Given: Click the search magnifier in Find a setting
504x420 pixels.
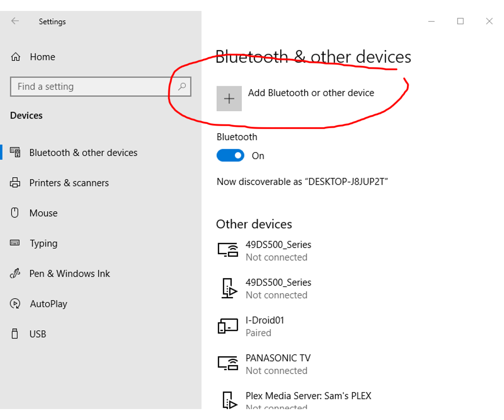Looking at the screenshot, I should click(181, 87).
